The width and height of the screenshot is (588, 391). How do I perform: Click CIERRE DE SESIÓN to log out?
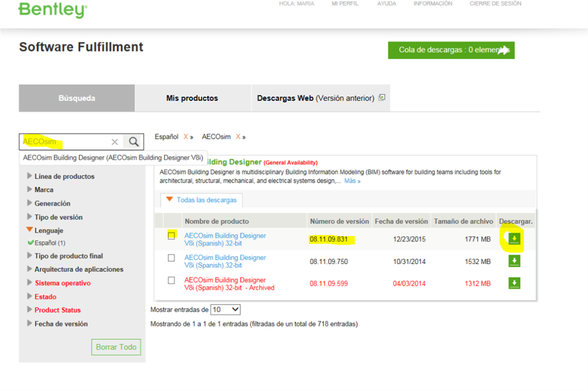click(495, 3)
